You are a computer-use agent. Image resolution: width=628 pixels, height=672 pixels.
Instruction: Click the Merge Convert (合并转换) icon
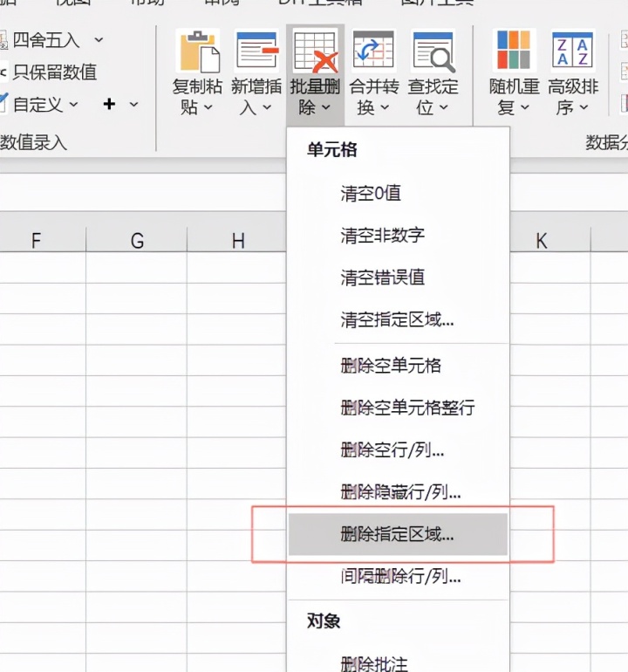[x=373, y=51]
